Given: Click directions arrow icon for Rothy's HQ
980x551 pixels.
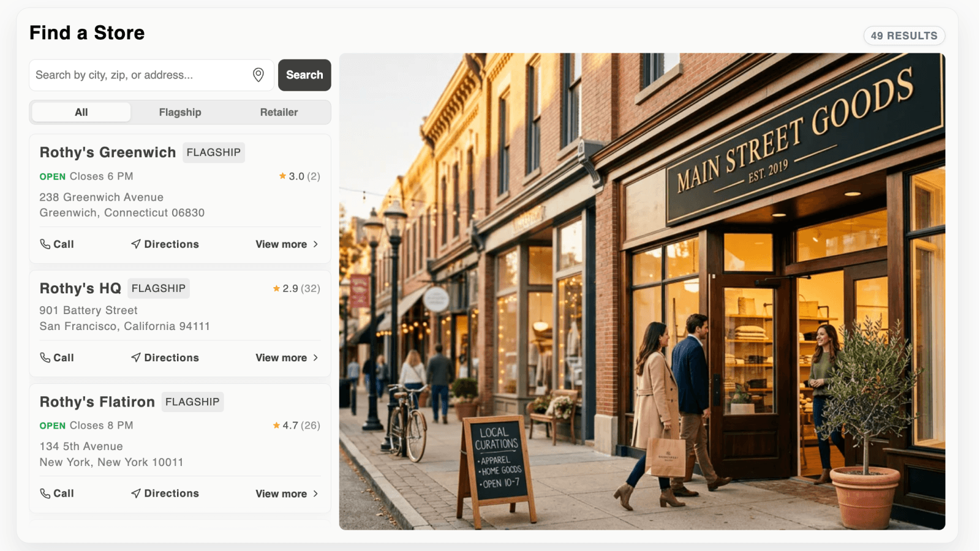Looking at the screenshot, I should click(136, 358).
